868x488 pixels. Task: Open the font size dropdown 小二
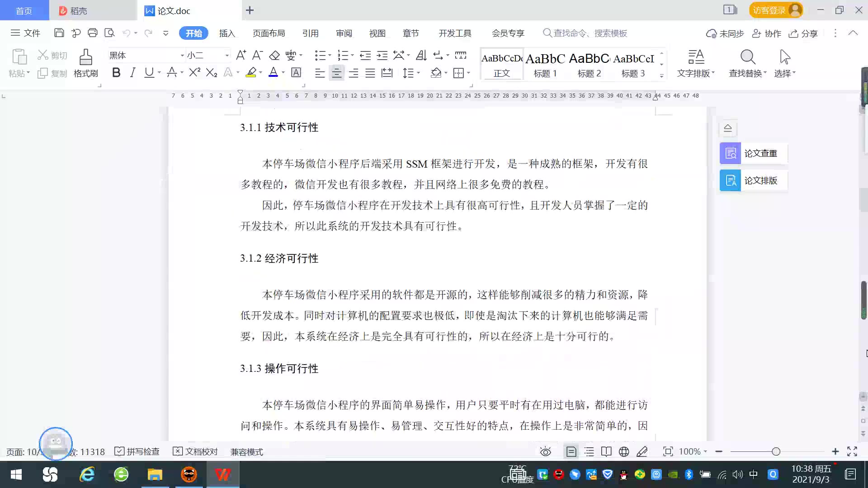pos(227,55)
